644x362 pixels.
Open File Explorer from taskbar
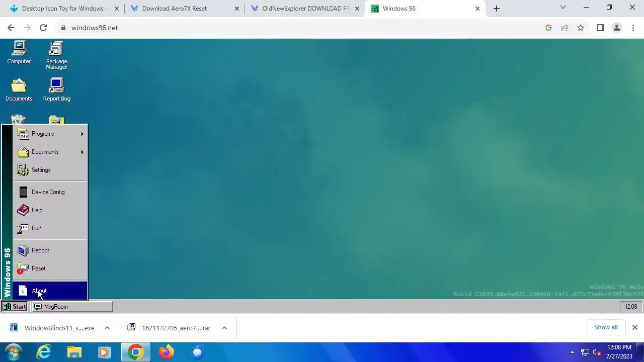click(74, 352)
